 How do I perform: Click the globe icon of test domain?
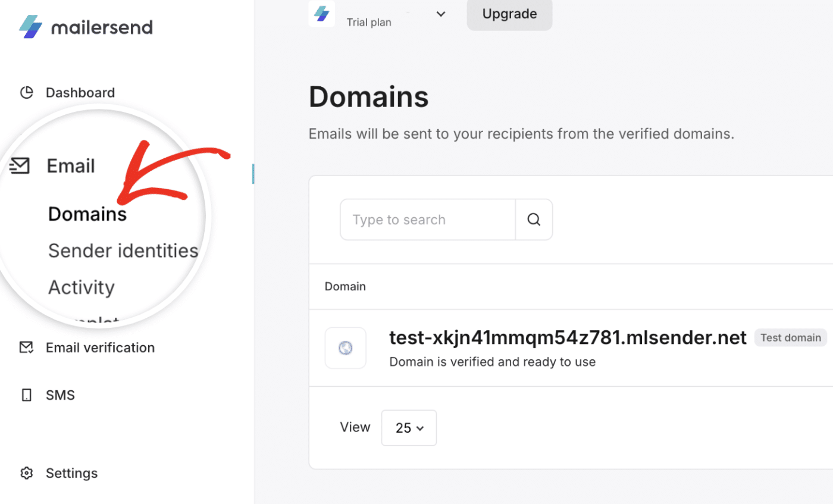(345, 348)
